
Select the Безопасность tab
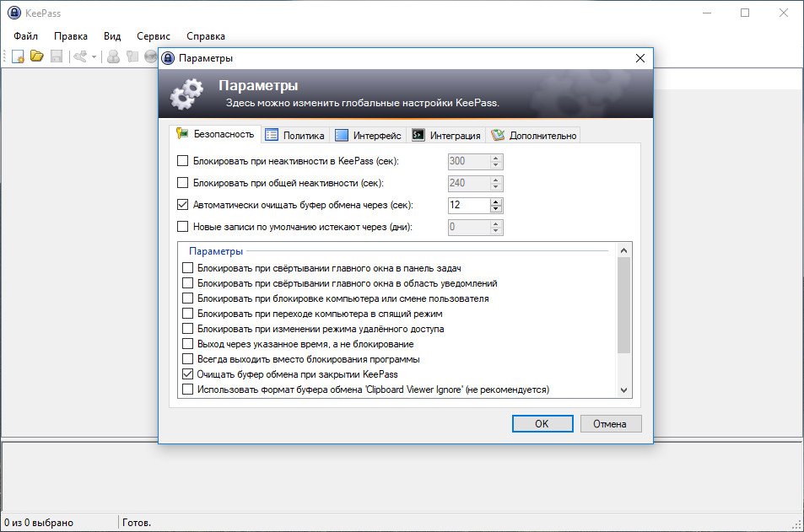pyautogui.click(x=215, y=134)
